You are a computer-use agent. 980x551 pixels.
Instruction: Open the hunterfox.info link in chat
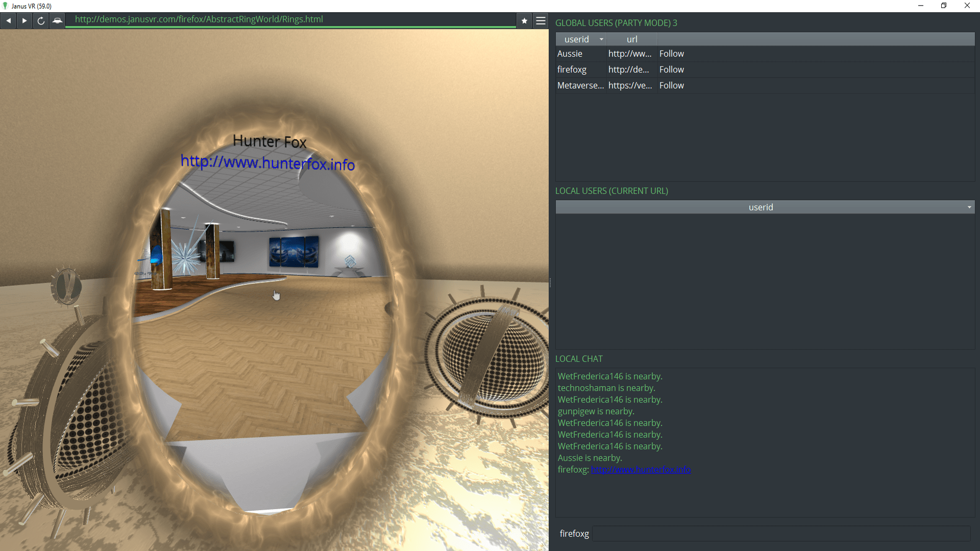click(x=641, y=469)
